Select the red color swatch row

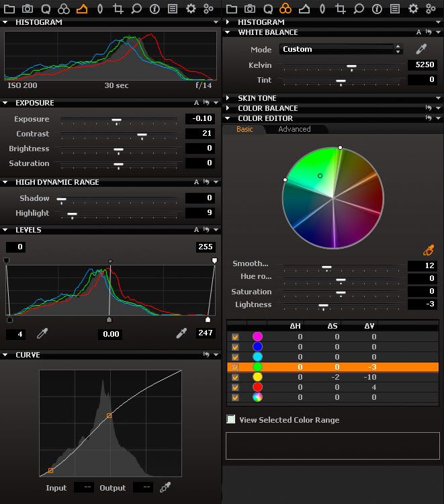tap(333, 387)
